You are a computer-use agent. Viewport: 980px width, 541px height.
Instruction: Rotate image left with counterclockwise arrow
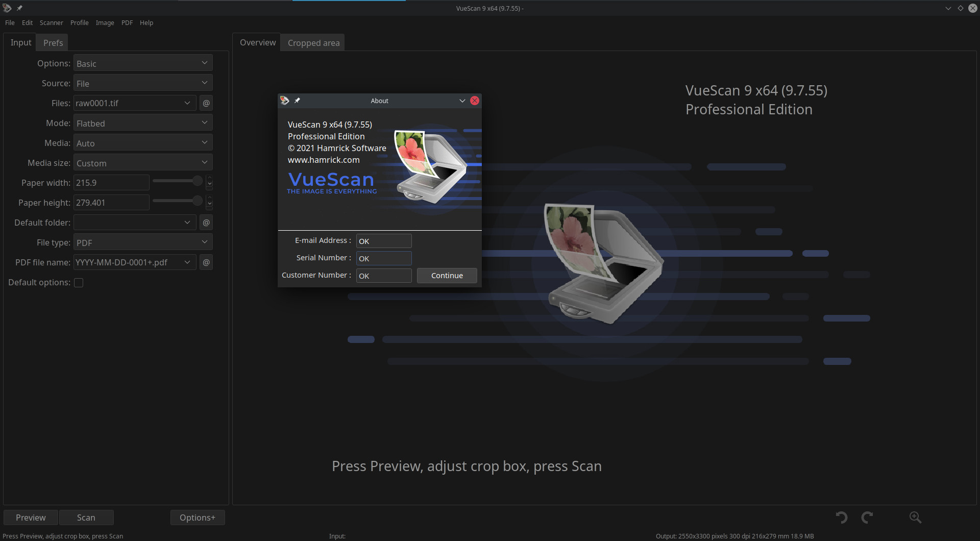click(x=842, y=518)
